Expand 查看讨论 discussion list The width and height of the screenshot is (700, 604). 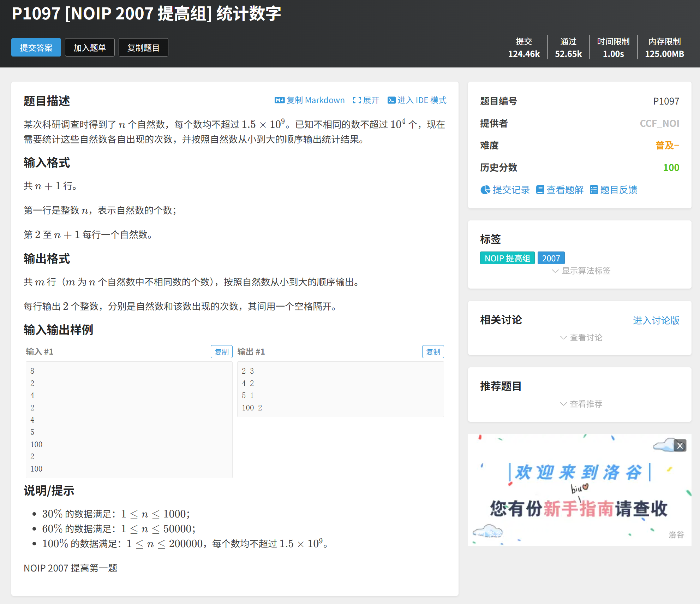(581, 338)
